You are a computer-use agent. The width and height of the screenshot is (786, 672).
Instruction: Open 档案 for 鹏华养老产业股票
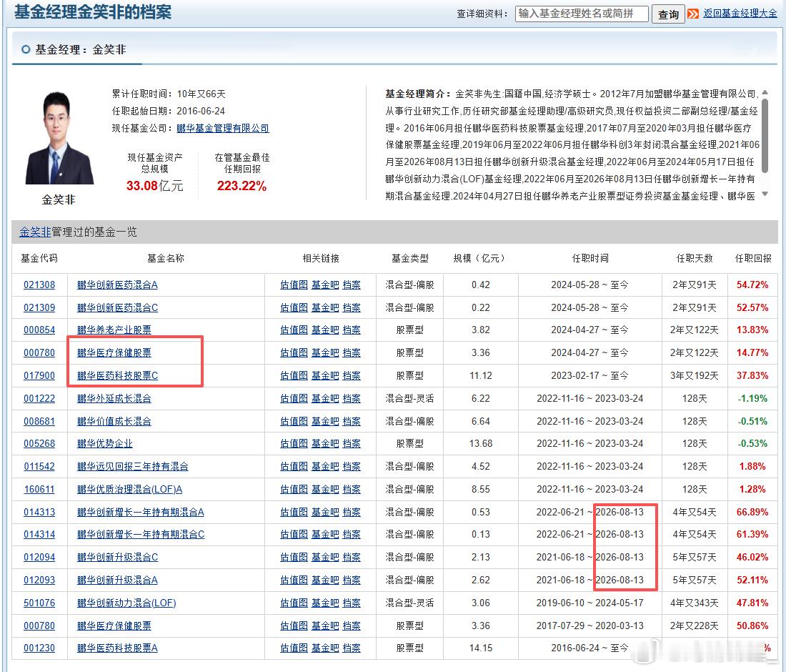coord(352,330)
